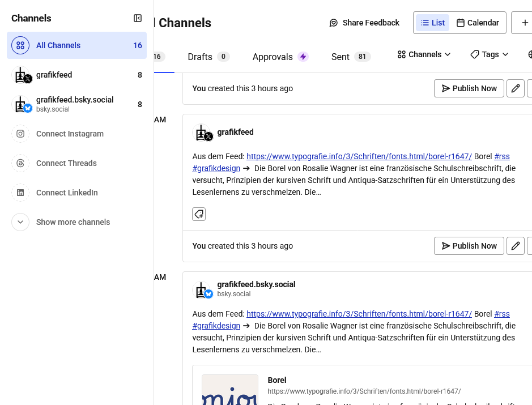Click grafikfeed avatar in sidebar
Viewport: 532px width, 405px height.
pos(21,75)
